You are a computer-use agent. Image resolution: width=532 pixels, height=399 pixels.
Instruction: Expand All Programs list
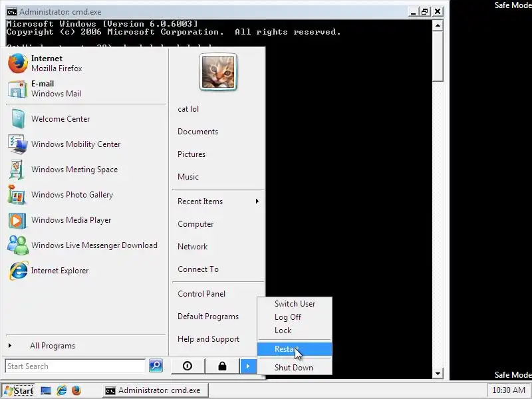coord(53,345)
